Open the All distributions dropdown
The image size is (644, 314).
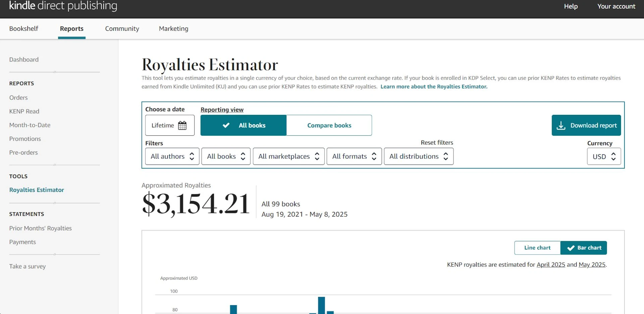(419, 156)
